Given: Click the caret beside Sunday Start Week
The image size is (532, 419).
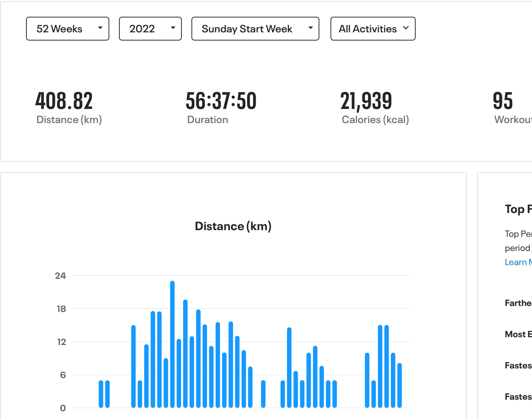Looking at the screenshot, I should [310, 28].
